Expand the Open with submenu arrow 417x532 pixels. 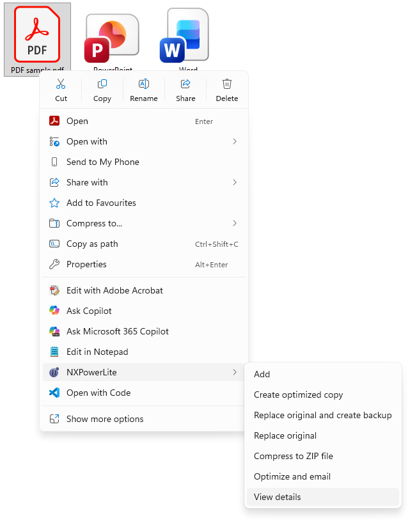point(235,141)
